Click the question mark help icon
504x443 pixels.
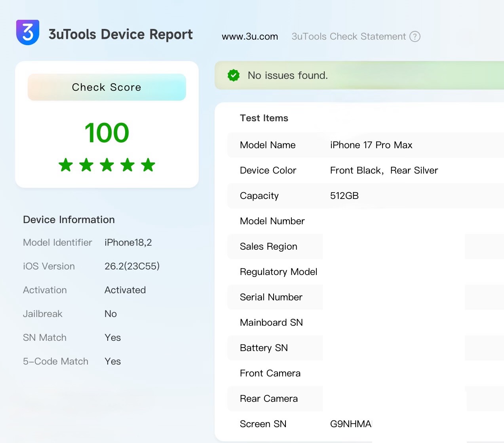(x=415, y=36)
